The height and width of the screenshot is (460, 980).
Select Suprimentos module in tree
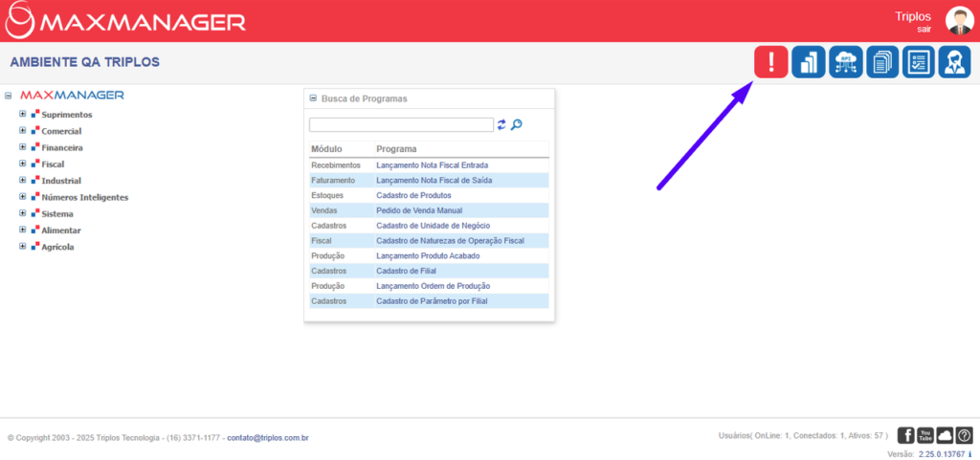67,115
